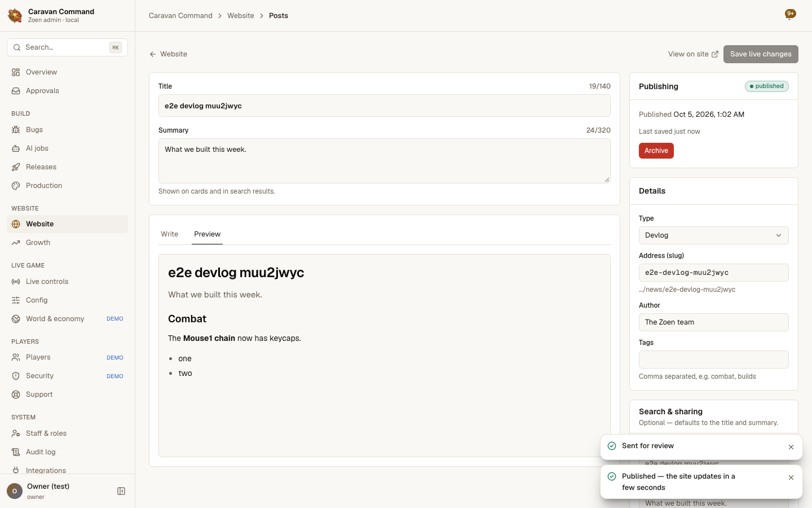This screenshot has width=812, height=508.
Task: Click the Save live changes button
Action: 761,54
